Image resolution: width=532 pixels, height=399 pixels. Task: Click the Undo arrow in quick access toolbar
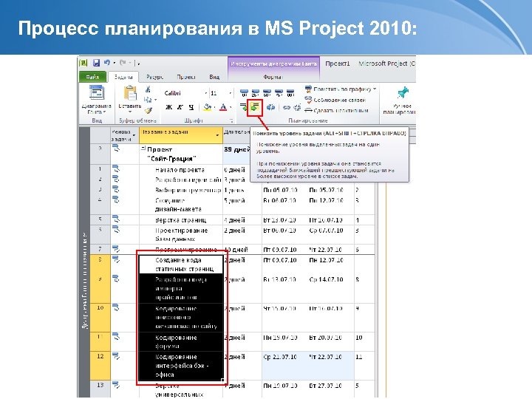pos(107,63)
